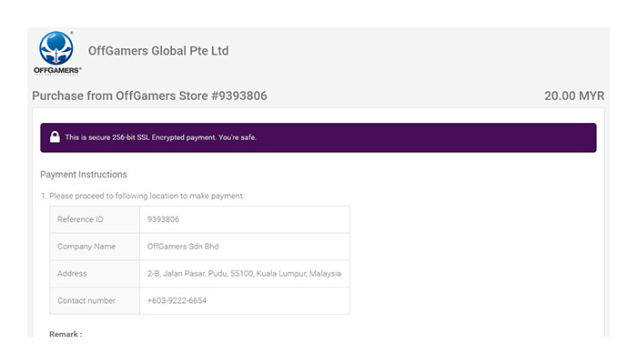Screen dimensions: 637x364
Task: Select the Jalan Pasar Kuala Lumpur address
Action: point(244,274)
